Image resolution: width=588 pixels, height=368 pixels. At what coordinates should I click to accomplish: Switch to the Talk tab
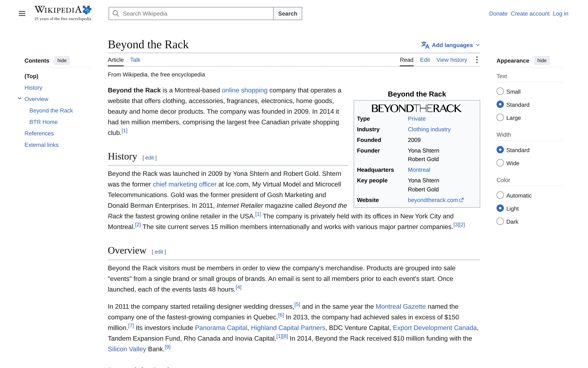pos(135,60)
